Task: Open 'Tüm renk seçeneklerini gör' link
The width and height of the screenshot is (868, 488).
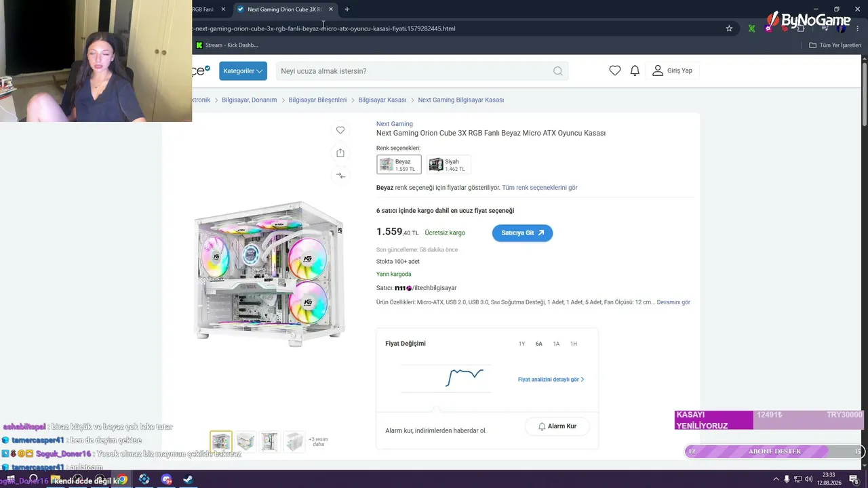Action: coord(540,188)
